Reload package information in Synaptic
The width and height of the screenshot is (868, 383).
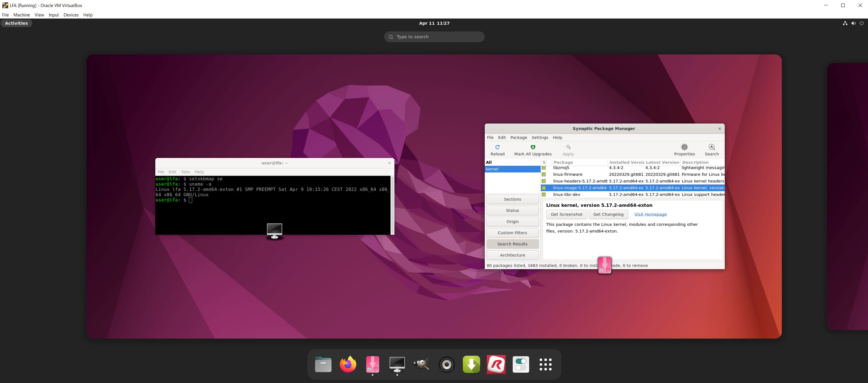[498, 150]
